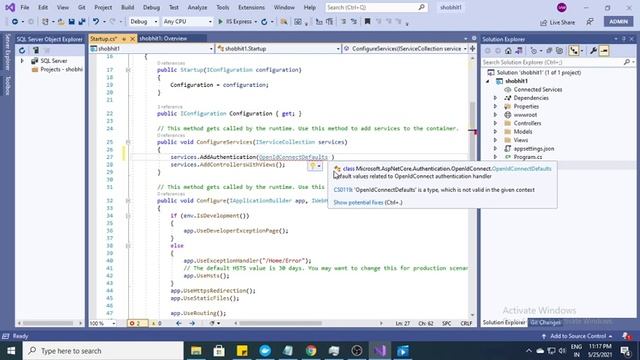Click the browser refresh icon beside IIS Express
The width and height of the screenshot is (640, 360).
point(264,22)
